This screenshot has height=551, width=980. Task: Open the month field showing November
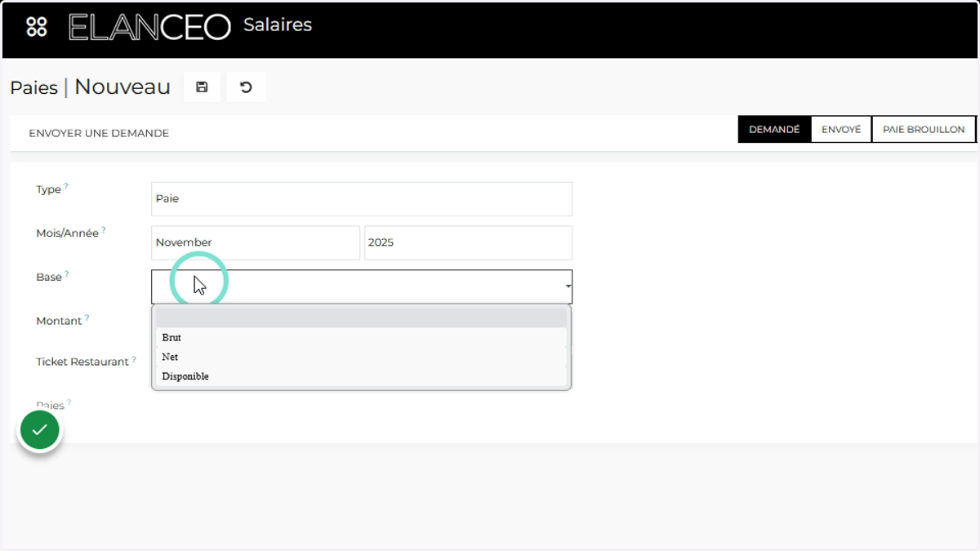click(x=256, y=242)
